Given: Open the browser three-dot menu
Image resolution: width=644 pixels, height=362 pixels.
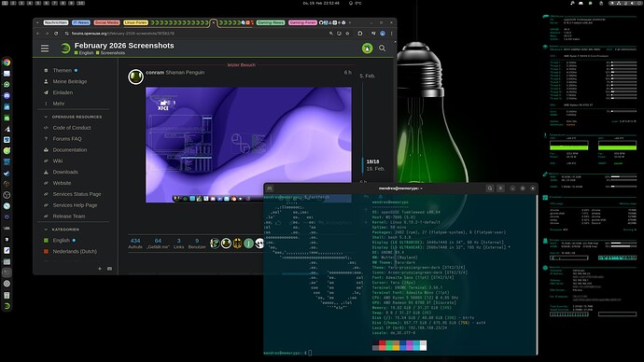Looking at the screenshot, I should pos(391,34).
